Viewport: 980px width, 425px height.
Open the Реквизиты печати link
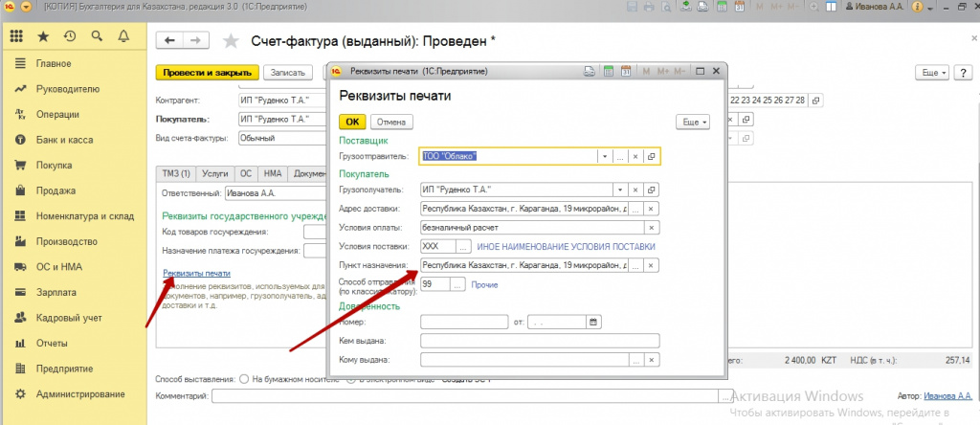pos(197,273)
